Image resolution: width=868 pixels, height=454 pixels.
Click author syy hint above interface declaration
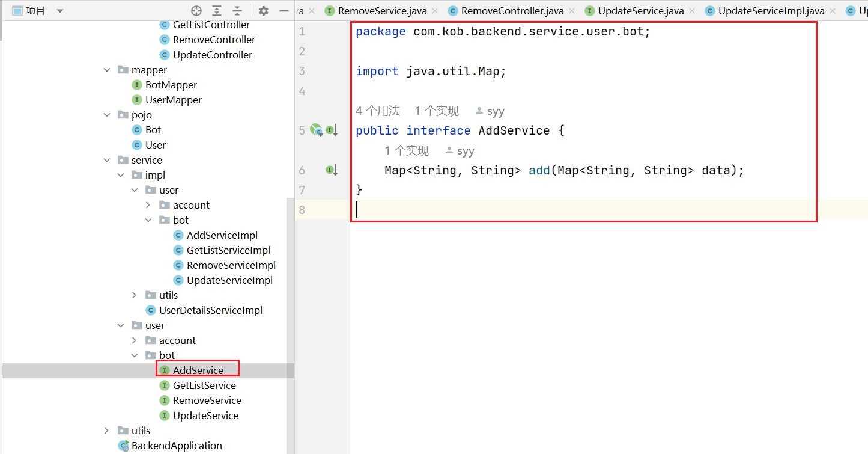click(490, 111)
